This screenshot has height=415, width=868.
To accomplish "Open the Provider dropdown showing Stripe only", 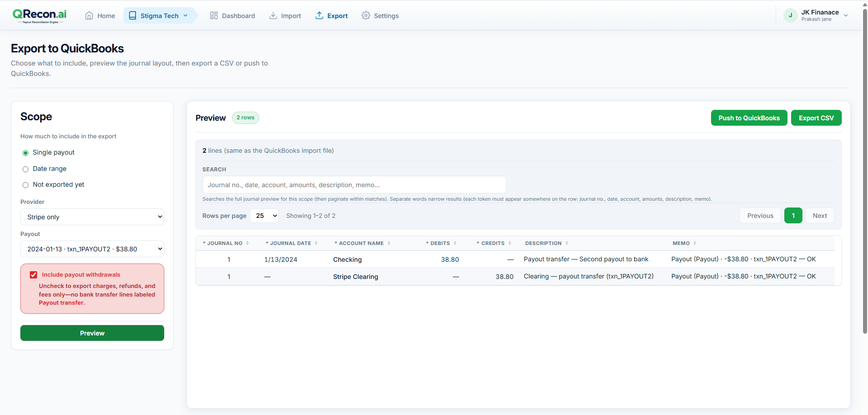I will [92, 217].
